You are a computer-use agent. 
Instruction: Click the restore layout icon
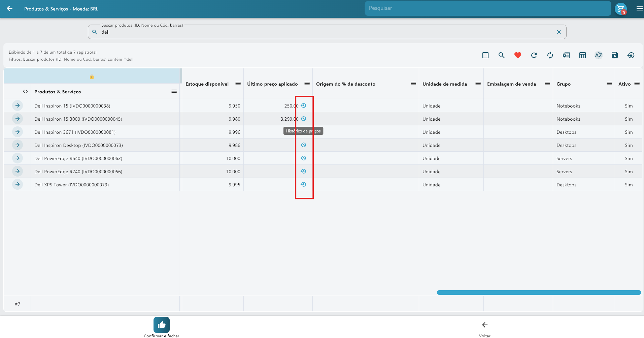(631, 55)
